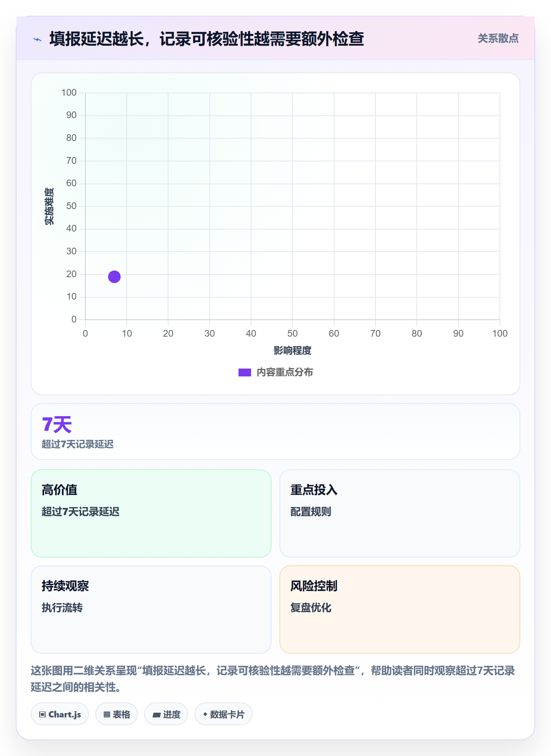This screenshot has width=551, height=756.
Task: Click the 影响程度 x-axis title
Action: [292, 350]
